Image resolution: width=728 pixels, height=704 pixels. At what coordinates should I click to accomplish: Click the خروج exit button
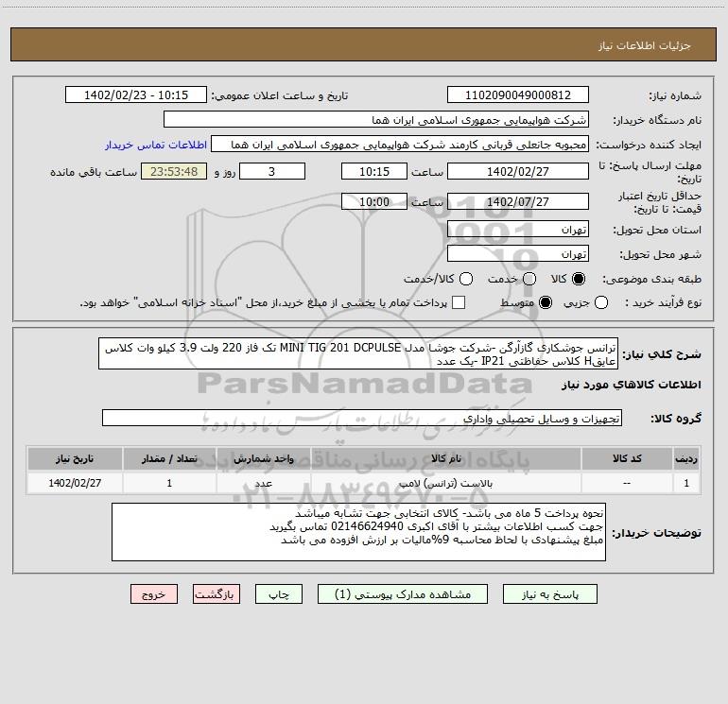click(154, 594)
